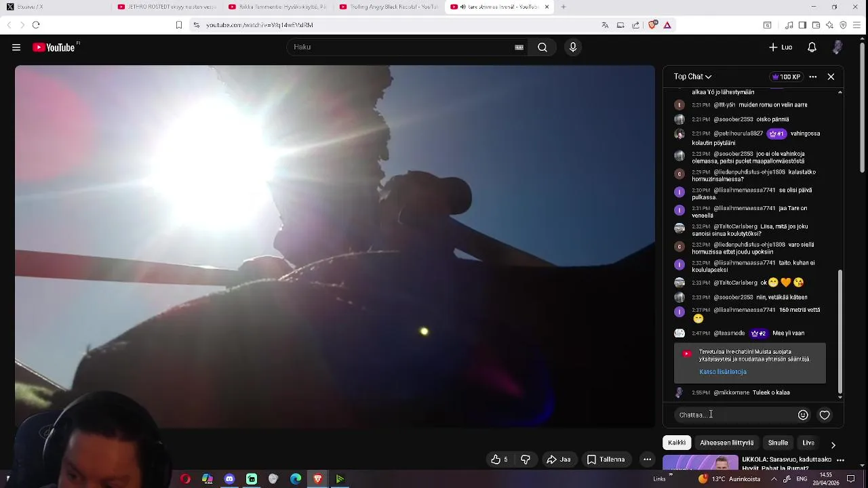The height and width of the screenshot is (488, 868).
Task: Open the 100 XP crown badge
Action: pyautogui.click(x=787, y=77)
